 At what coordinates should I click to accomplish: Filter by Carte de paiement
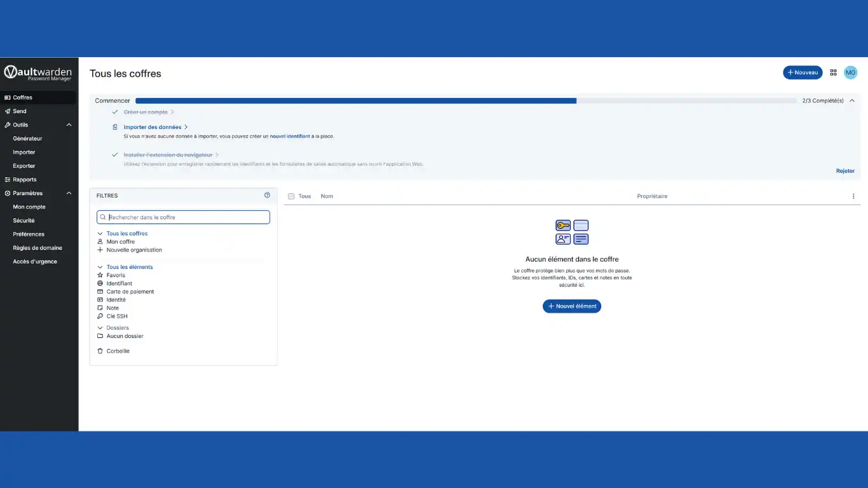130,292
